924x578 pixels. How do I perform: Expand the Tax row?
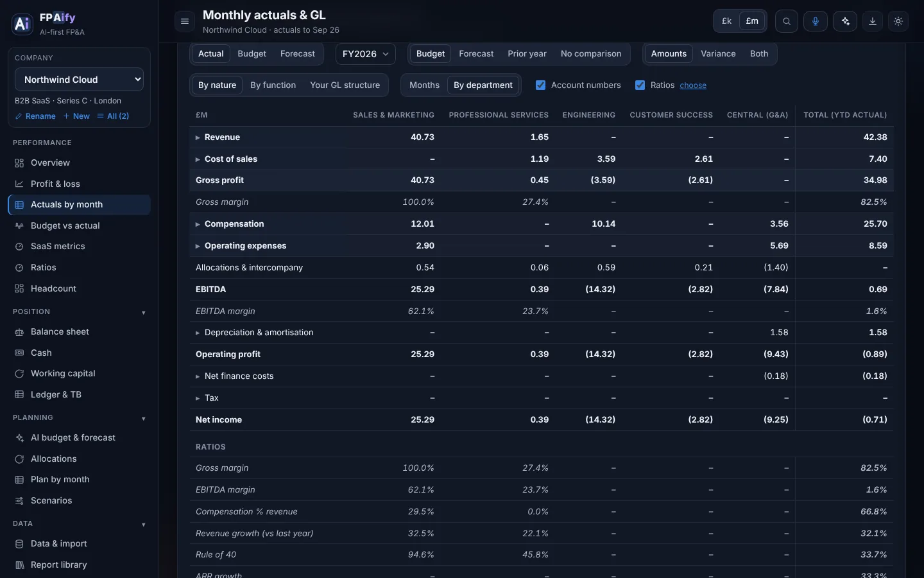coord(198,398)
